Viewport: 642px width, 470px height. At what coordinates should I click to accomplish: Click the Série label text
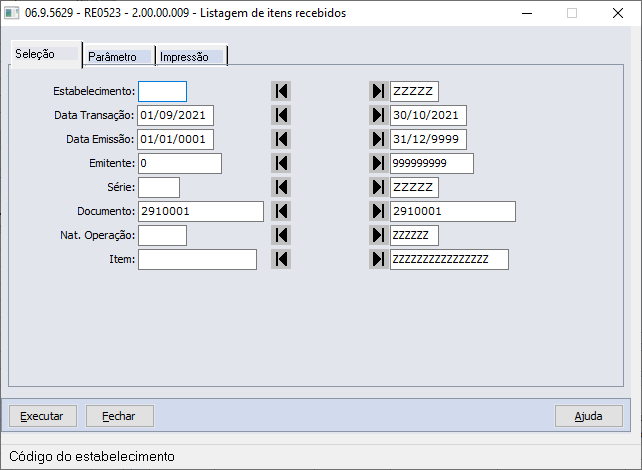coord(121,188)
